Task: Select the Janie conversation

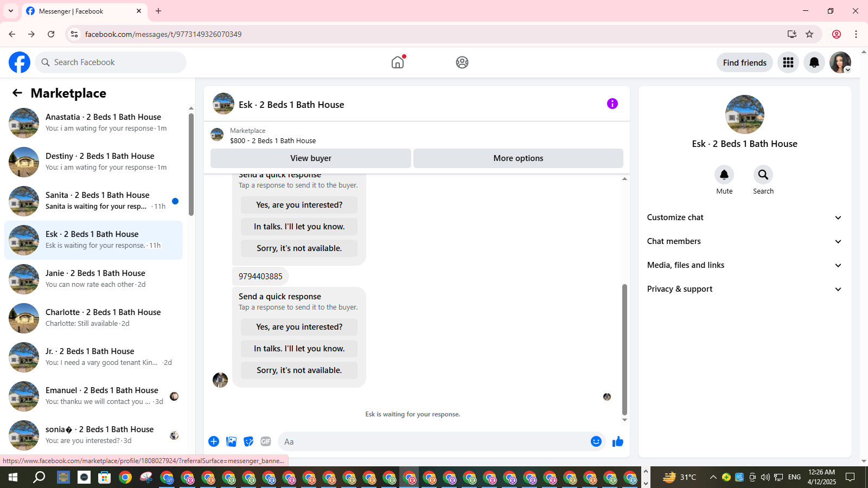Action: 93,279
